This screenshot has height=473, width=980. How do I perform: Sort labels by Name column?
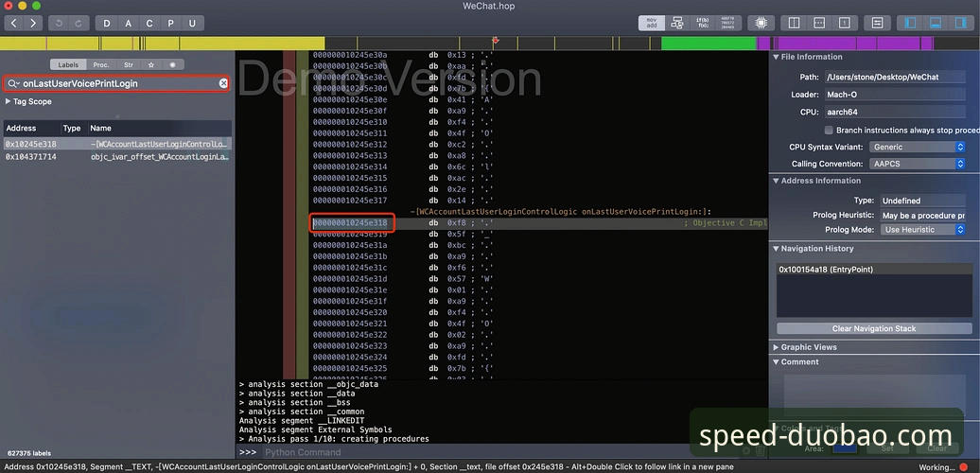click(x=159, y=128)
